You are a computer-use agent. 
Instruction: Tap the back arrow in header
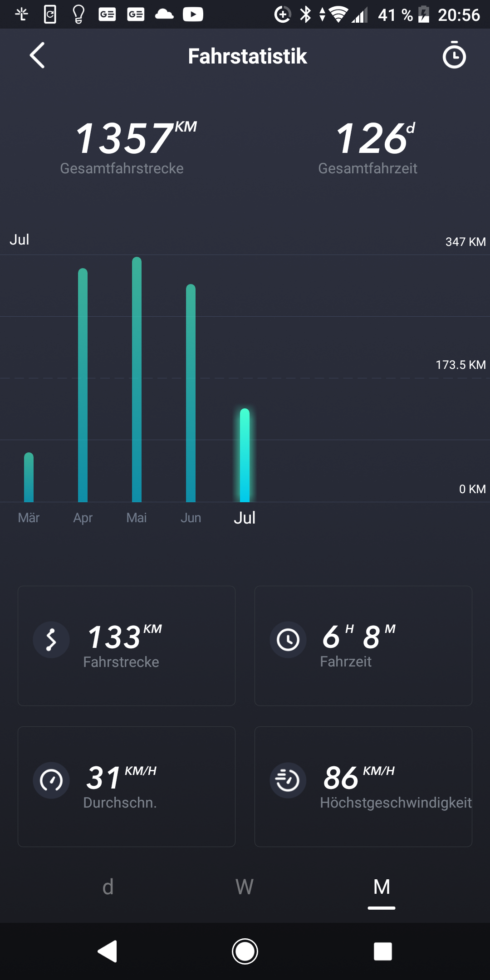tap(37, 55)
